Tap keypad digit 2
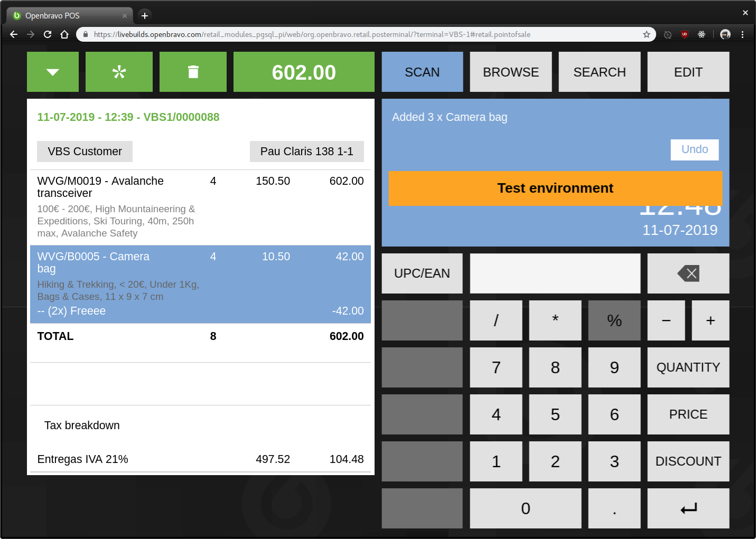Image resolution: width=756 pixels, height=539 pixels. point(555,461)
